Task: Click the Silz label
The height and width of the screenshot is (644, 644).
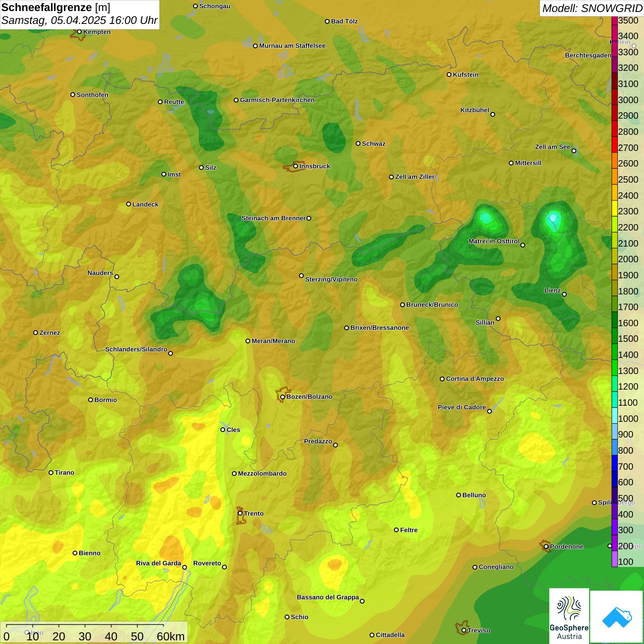Action: [x=211, y=167]
